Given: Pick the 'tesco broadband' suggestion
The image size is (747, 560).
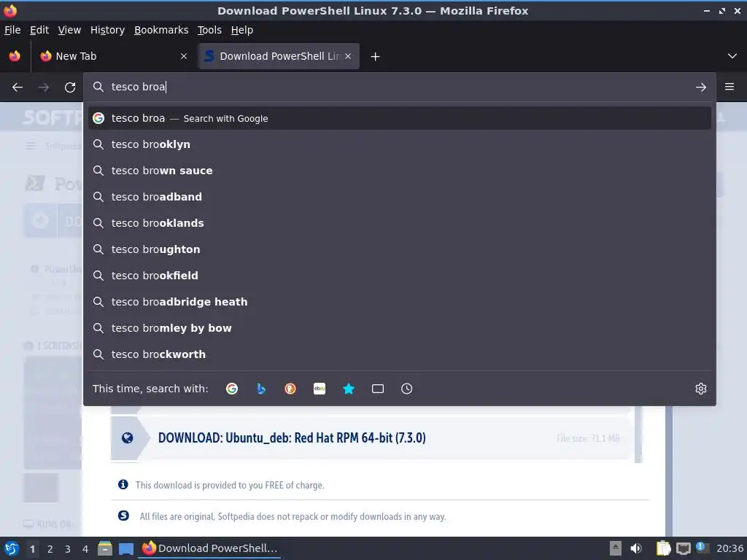Looking at the screenshot, I should click(x=400, y=197).
